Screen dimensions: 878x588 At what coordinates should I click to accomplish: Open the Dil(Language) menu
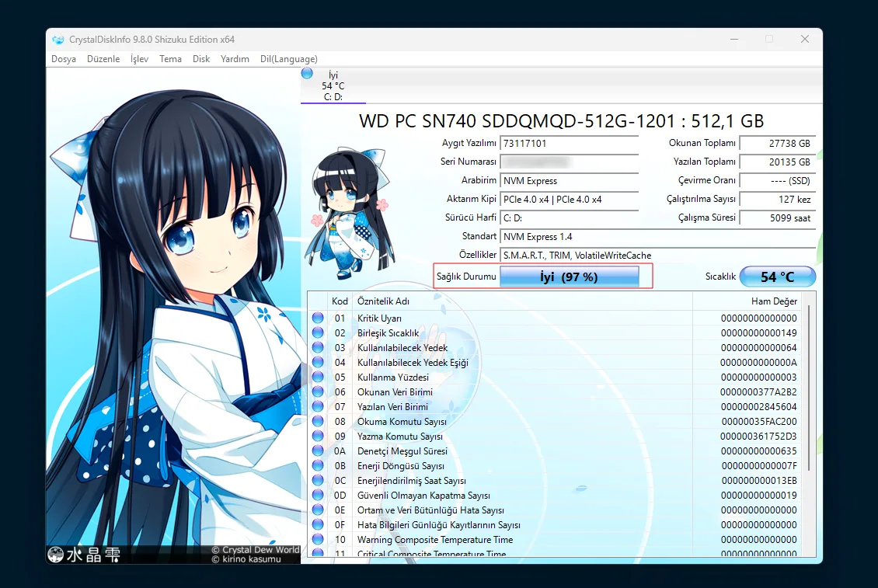[x=288, y=59]
